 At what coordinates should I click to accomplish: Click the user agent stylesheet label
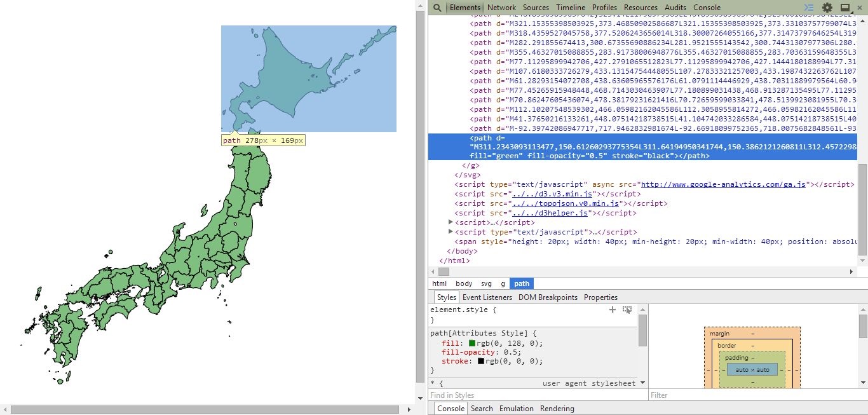[589, 383]
